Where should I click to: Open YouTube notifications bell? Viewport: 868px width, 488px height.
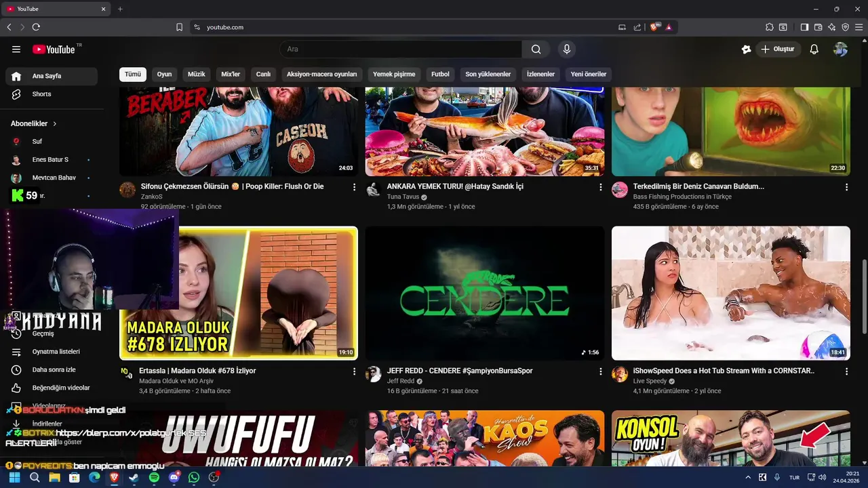click(814, 49)
